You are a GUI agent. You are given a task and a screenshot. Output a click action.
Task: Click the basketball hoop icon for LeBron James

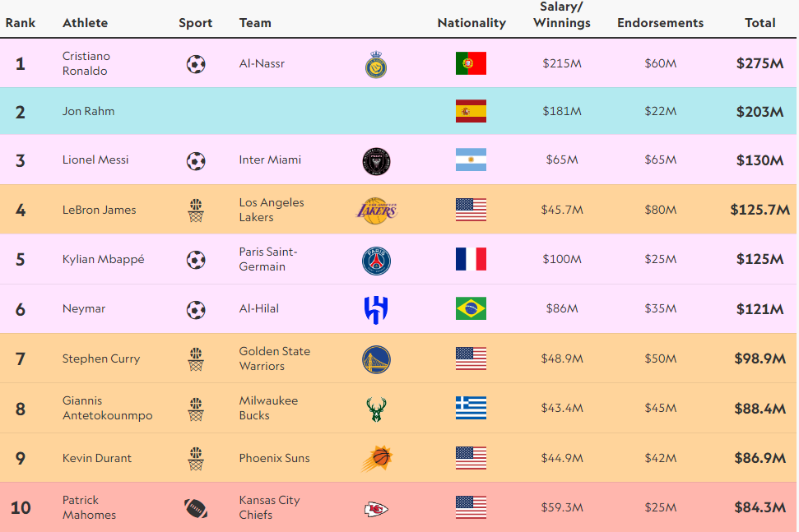pyautogui.click(x=196, y=210)
